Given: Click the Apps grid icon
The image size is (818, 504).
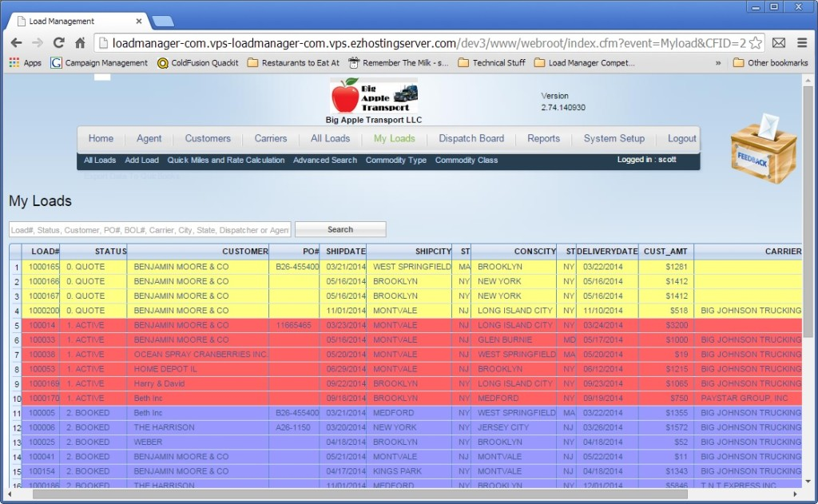Looking at the screenshot, I should tap(14, 62).
